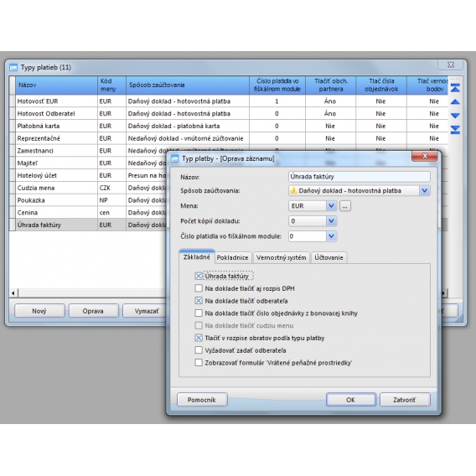Click the Typy platieb window title icon

[13, 67]
